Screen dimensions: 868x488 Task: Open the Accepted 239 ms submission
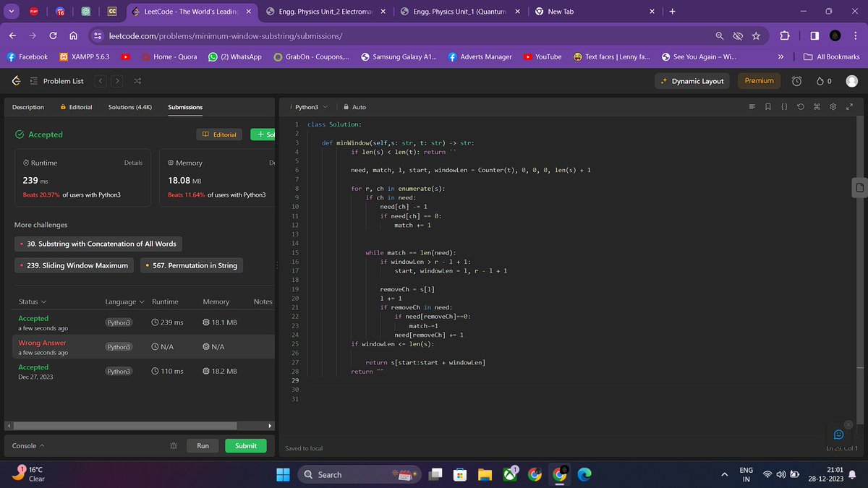pos(145,322)
